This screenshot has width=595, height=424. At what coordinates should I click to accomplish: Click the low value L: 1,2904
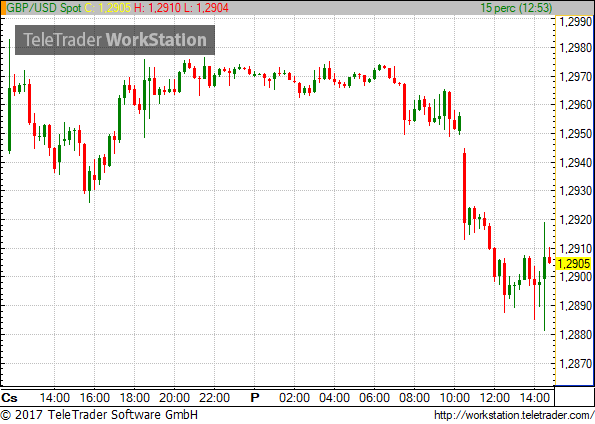tap(206, 8)
